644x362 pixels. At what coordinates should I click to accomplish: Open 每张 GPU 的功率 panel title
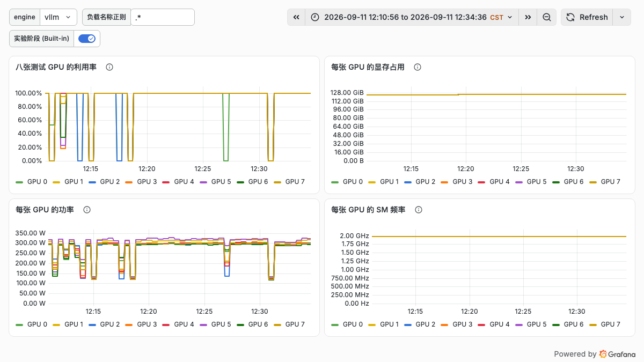point(45,210)
